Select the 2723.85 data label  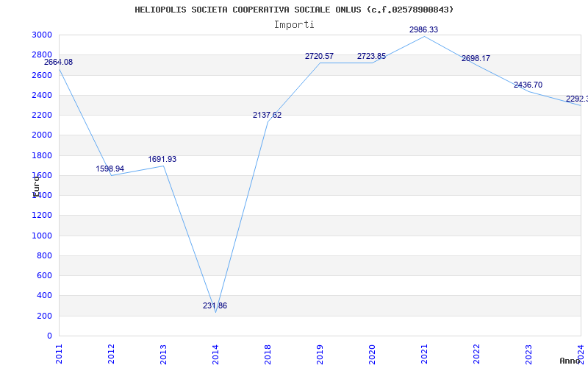pos(371,57)
